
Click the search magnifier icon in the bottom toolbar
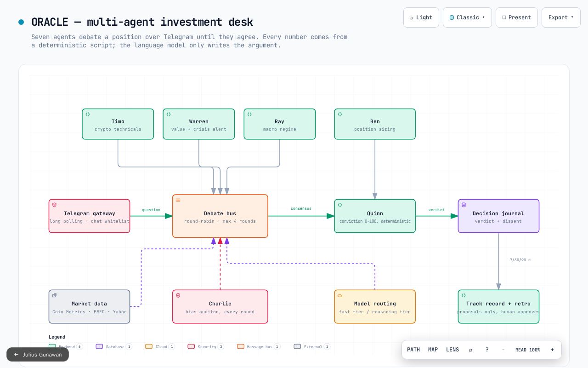[x=470, y=350]
